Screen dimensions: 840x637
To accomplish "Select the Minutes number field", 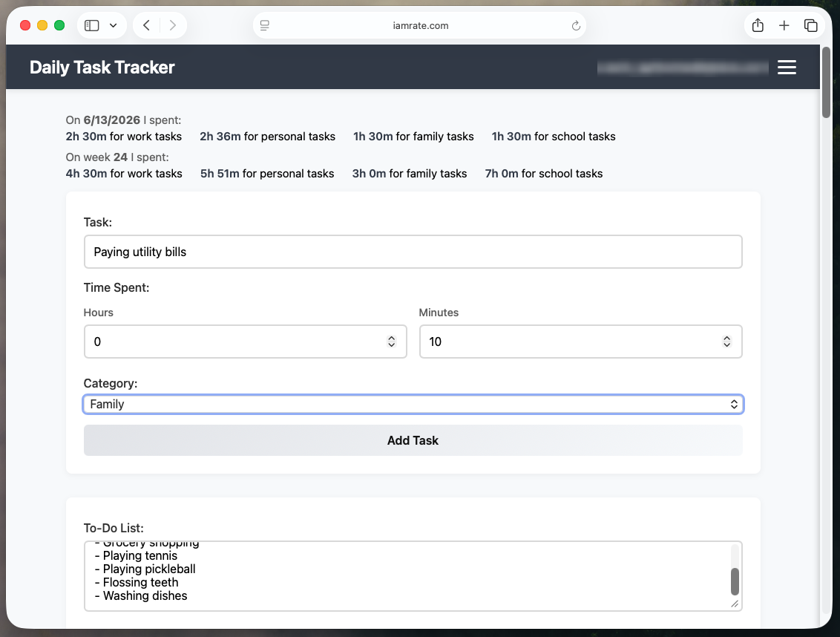I will (x=581, y=342).
